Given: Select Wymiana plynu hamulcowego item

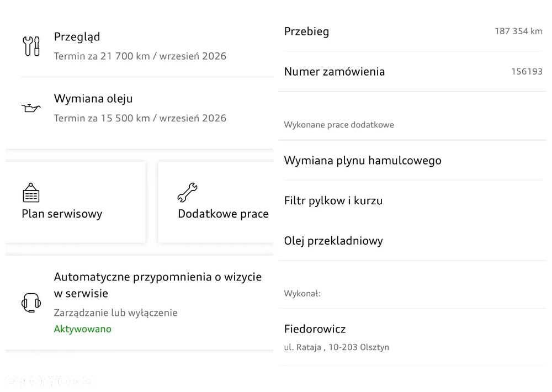Looking at the screenshot, I should (x=363, y=161).
